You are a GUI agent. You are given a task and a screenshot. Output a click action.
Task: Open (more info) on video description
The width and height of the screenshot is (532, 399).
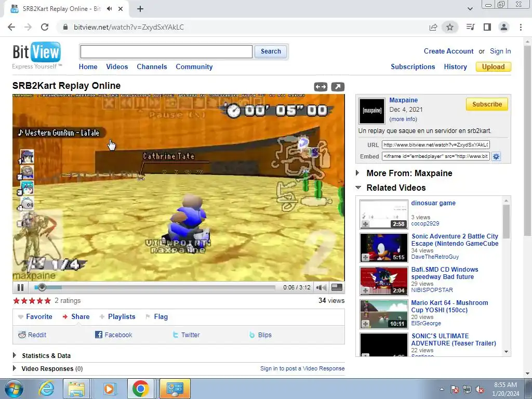tap(403, 119)
